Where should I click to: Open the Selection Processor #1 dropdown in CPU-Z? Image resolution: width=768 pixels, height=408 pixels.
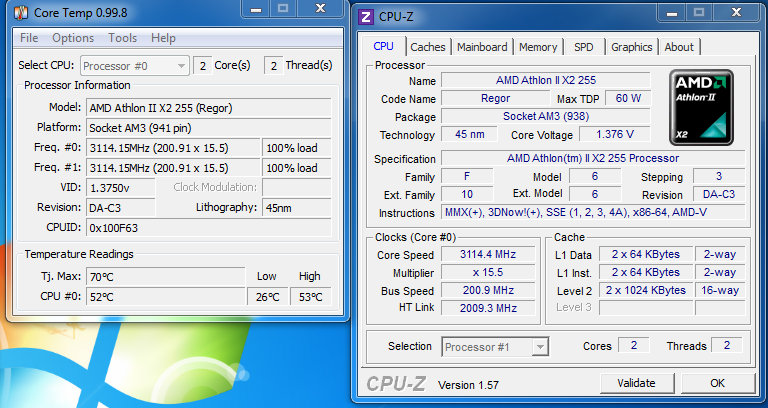coord(495,347)
